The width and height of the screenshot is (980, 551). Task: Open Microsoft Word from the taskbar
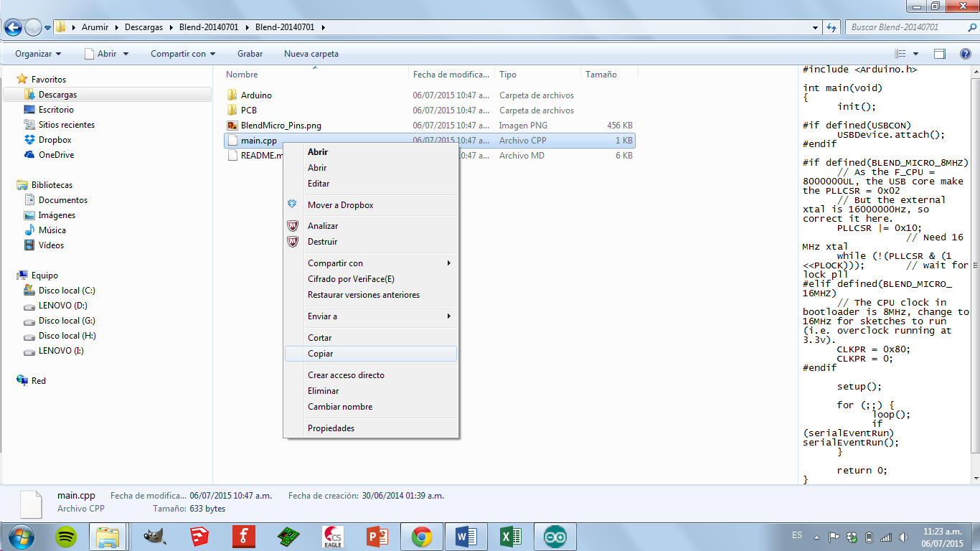click(466, 536)
